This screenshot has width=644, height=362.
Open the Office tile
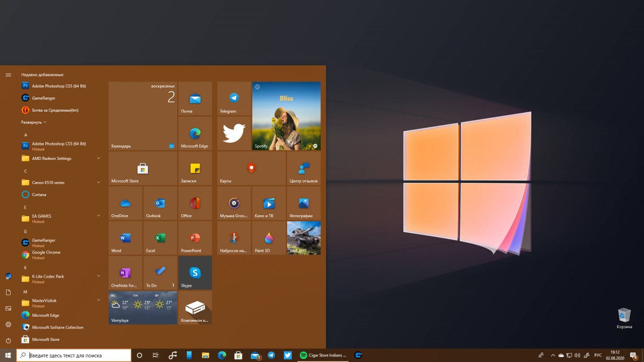coord(195,203)
